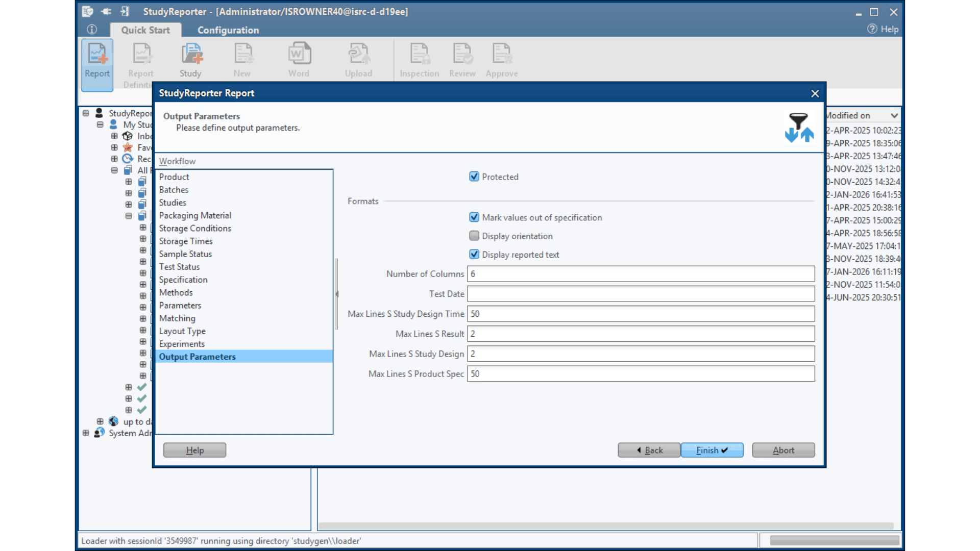The height and width of the screenshot is (551, 980).
Task: Click the filter arrows icon in dialog header
Action: [799, 128]
